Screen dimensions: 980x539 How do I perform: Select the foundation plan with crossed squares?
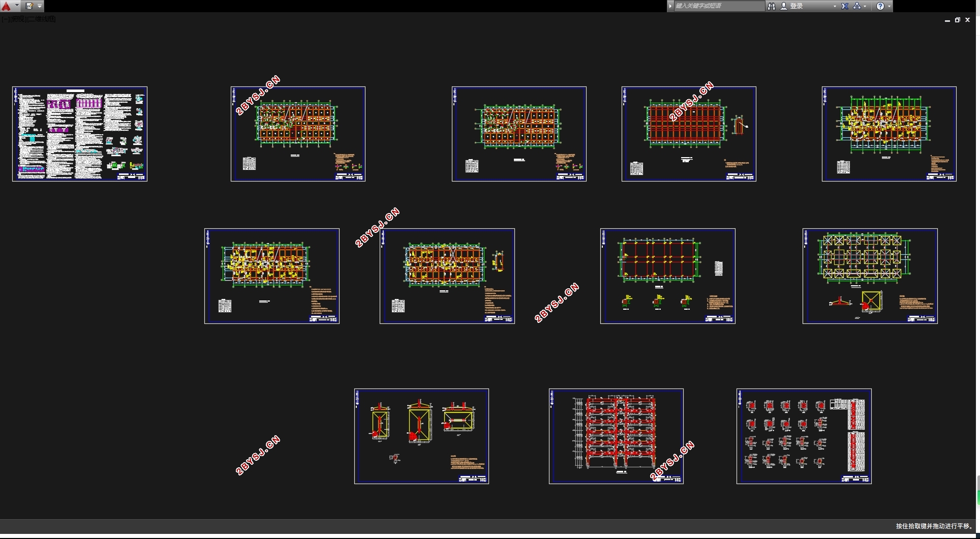coord(870,276)
